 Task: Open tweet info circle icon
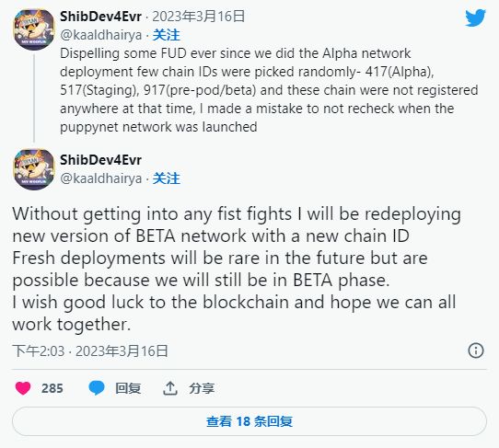click(x=476, y=350)
